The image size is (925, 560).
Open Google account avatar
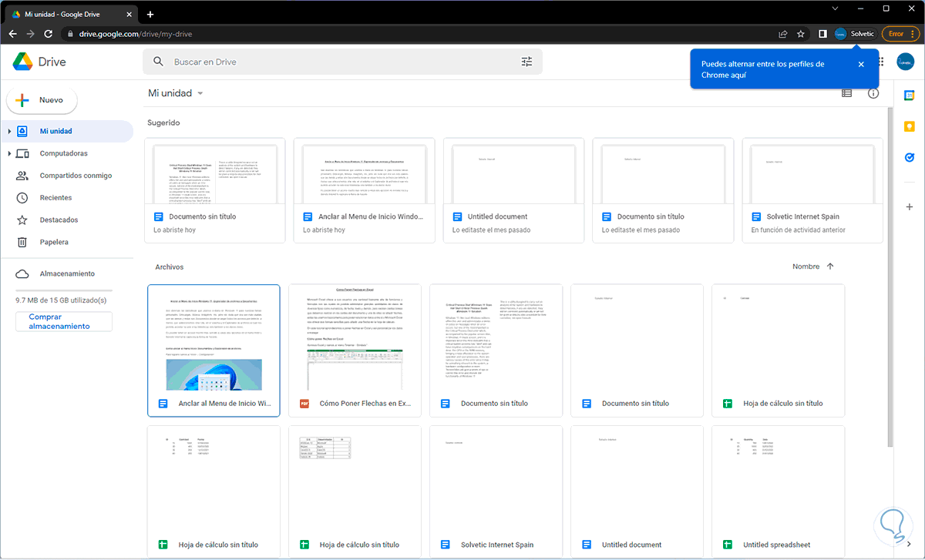[905, 62]
